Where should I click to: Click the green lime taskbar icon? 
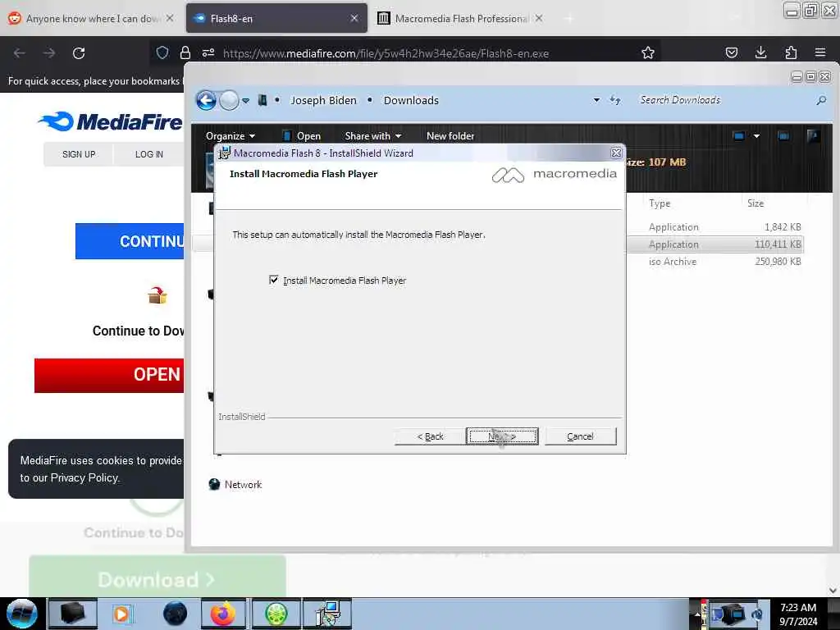pyautogui.click(x=276, y=614)
